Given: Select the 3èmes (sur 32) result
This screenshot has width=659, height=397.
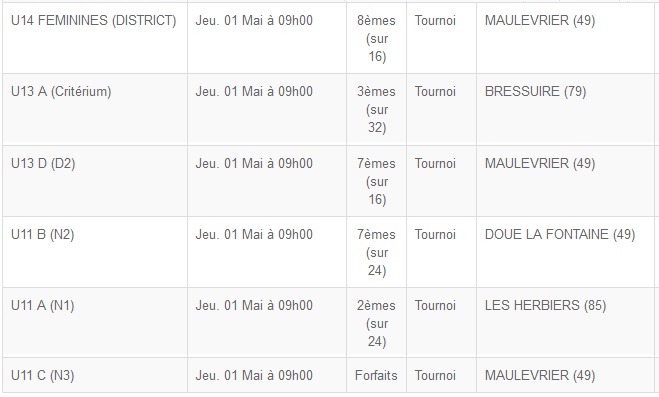Looking at the screenshot, I should click(x=377, y=109).
